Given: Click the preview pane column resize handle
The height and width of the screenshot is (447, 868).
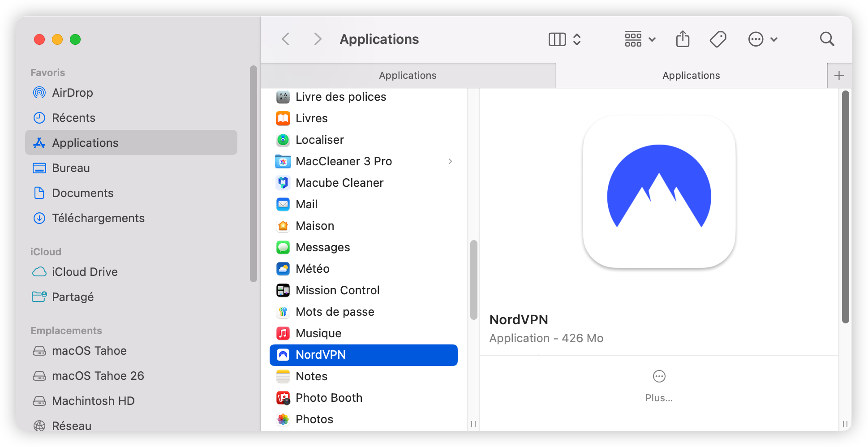Looking at the screenshot, I should click(x=845, y=424).
